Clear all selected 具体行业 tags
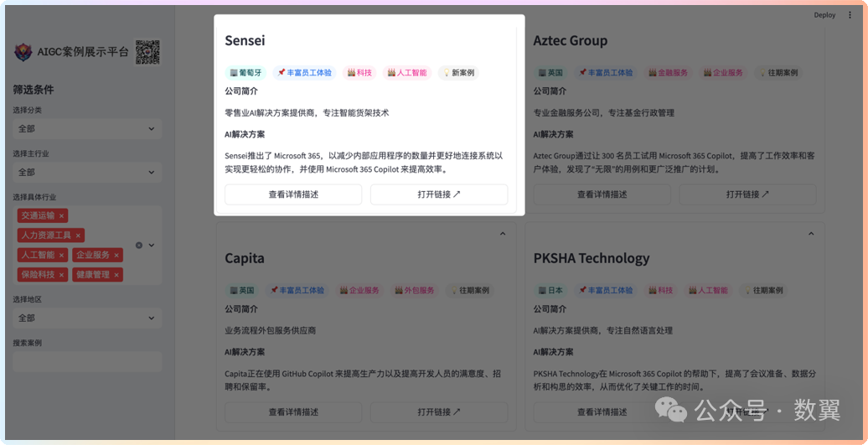868x445 pixels. (x=139, y=246)
